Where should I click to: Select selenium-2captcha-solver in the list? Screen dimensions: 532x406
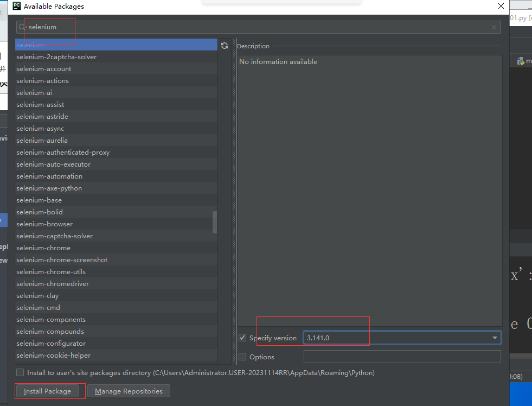[x=116, y=56]
